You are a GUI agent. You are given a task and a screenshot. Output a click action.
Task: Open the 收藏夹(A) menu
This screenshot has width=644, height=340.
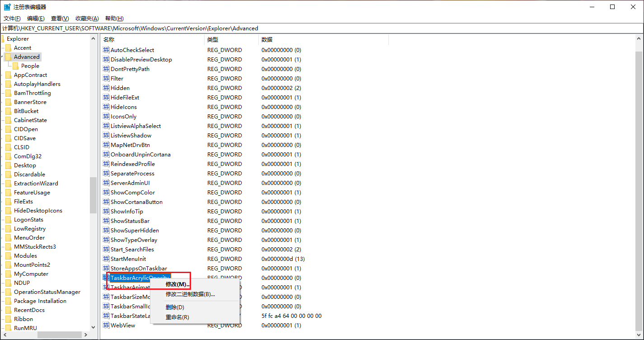(x=87, y=19)
